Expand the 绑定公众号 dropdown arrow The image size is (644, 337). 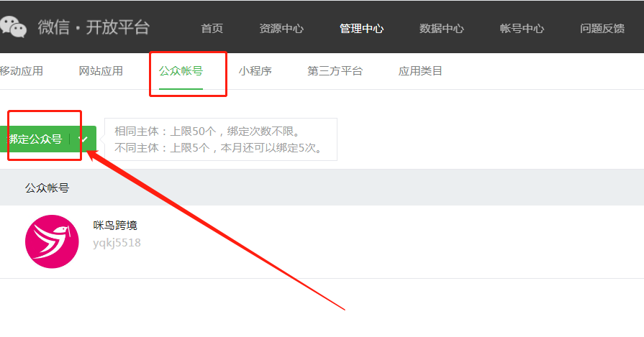[83, 139]
